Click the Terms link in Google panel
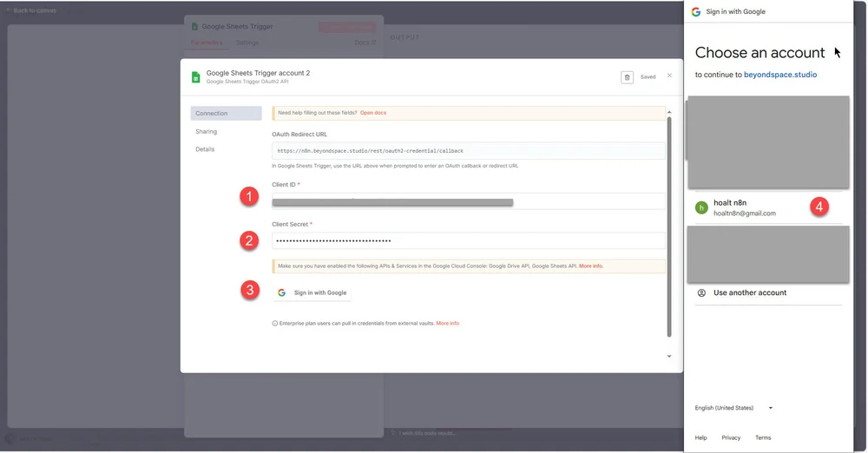The image size is (868, 453). (763, 438)
